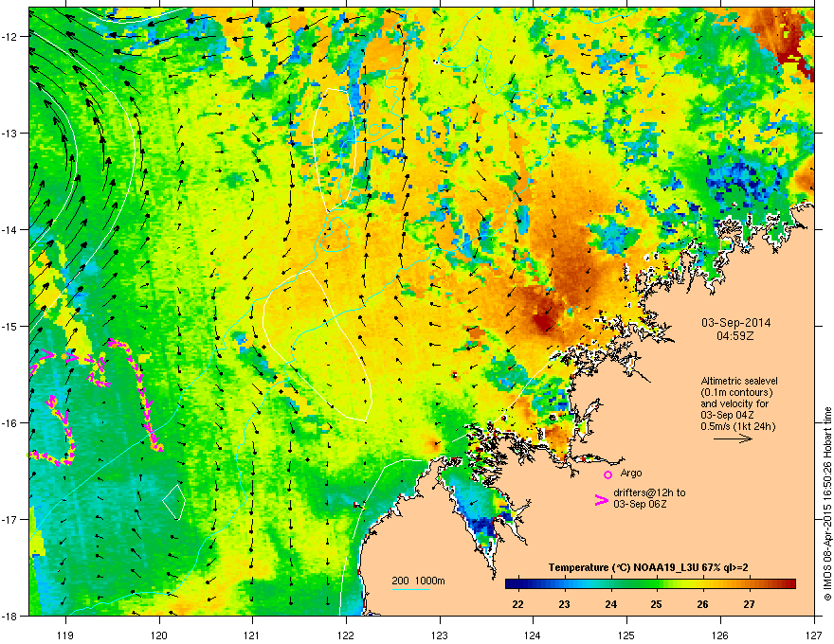834x644 pixels.
Task: Click the cyan bathymetry legend line
Action: point(411,589)
